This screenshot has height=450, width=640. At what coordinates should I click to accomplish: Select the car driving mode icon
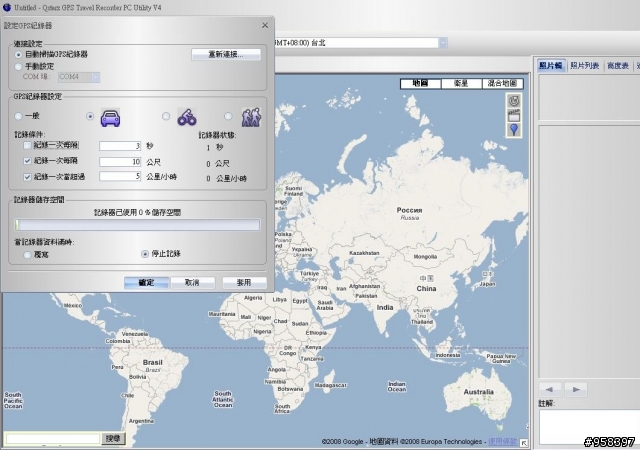110,118
